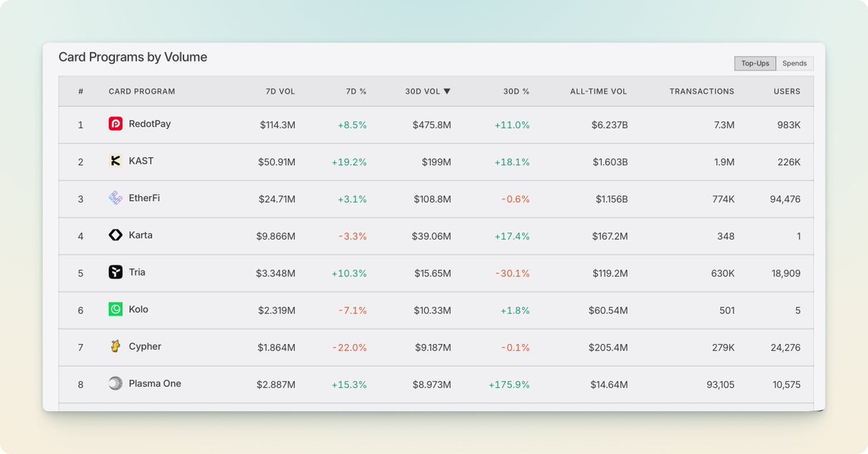This screenshot has height=454, width=868.
Task: Click the Plasma One logo icon
Action: click(x=115, y=383)
